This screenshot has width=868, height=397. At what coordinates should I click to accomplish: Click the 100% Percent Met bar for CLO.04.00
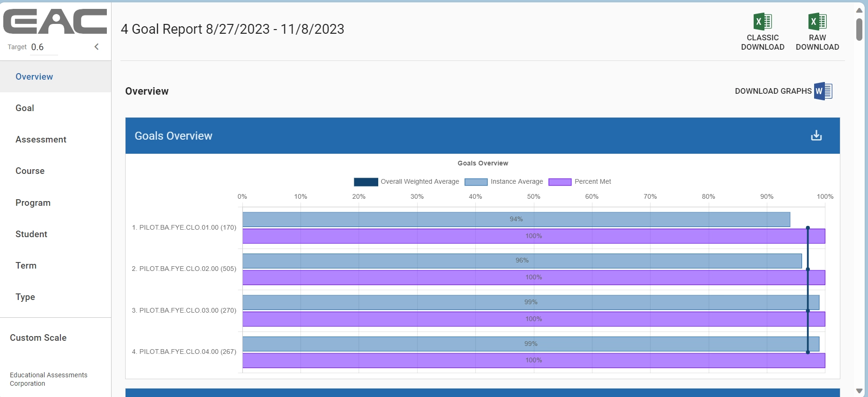pos(534,360)
